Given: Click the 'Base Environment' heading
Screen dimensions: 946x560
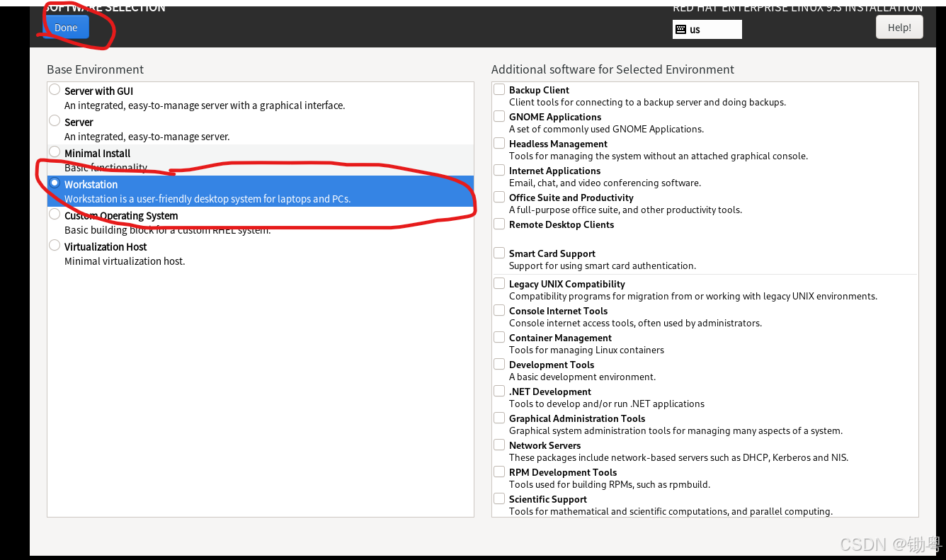Looking at the screenshot, I should [x=95, y=69].
